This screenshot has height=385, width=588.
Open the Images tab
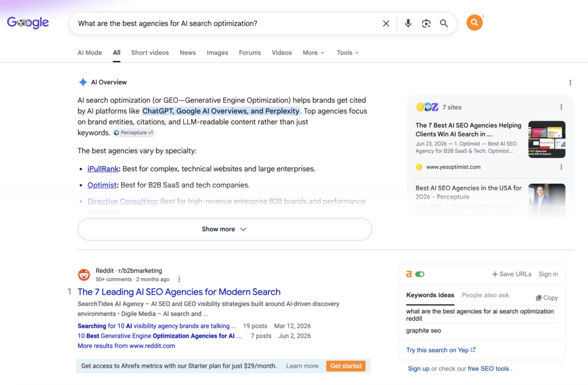point(217,53)
